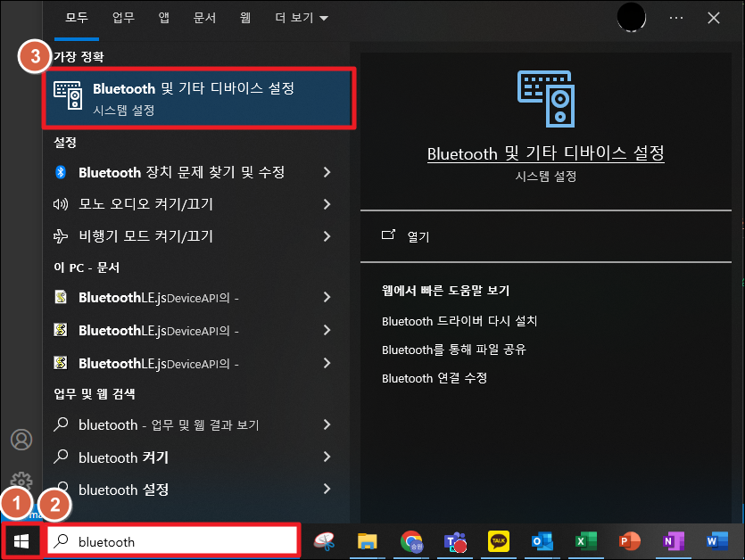Viewport: 745px width, 560px height.
Task: Expand 모노 오디오 켜기/끄기 chevron
Action: [327, 204]
